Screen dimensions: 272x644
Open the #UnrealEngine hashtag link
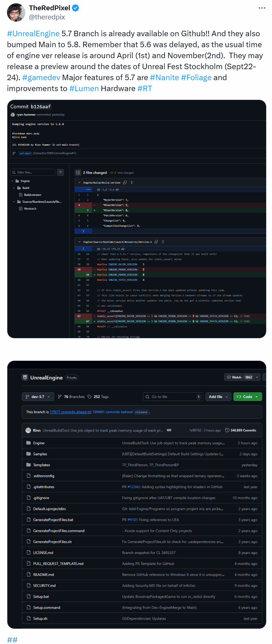pyautogui.click(x=33, y=34)
